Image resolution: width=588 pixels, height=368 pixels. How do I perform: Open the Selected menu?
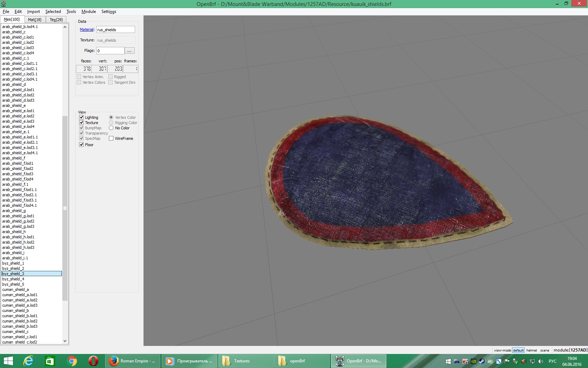point(53,12)
